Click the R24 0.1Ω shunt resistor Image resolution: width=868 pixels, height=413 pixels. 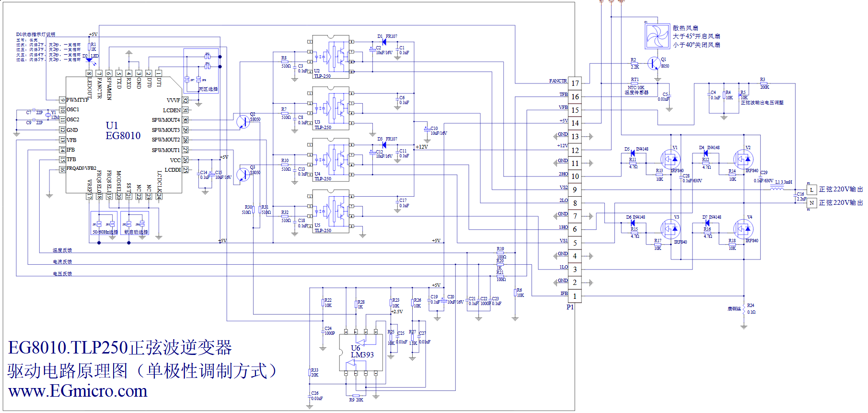click(743, 310)
